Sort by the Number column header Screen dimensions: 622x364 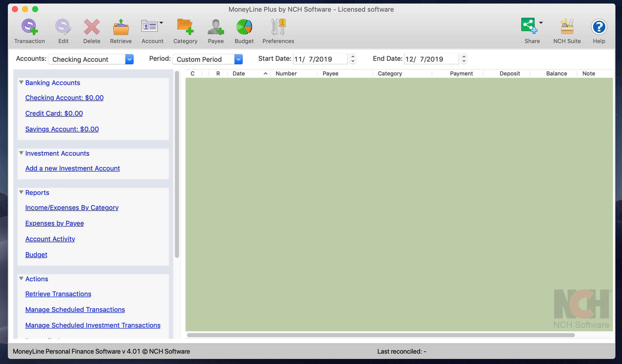click(294, 73)
